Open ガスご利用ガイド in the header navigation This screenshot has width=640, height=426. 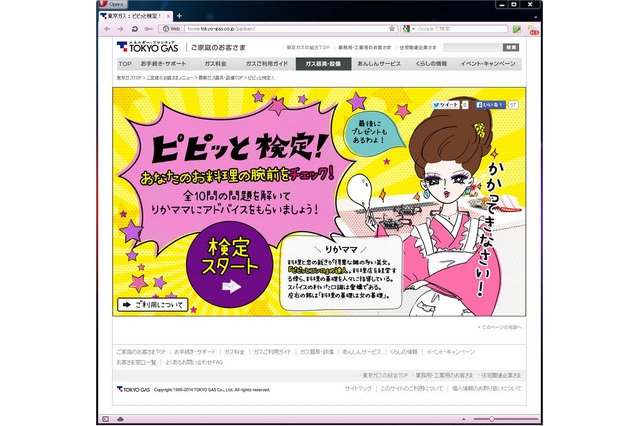coord(267,64)
